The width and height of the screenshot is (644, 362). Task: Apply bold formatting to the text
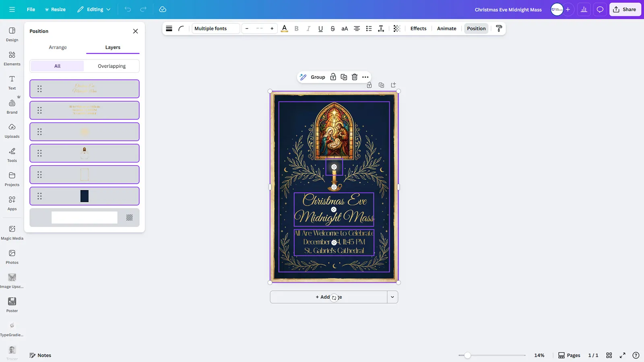[297, 29]
